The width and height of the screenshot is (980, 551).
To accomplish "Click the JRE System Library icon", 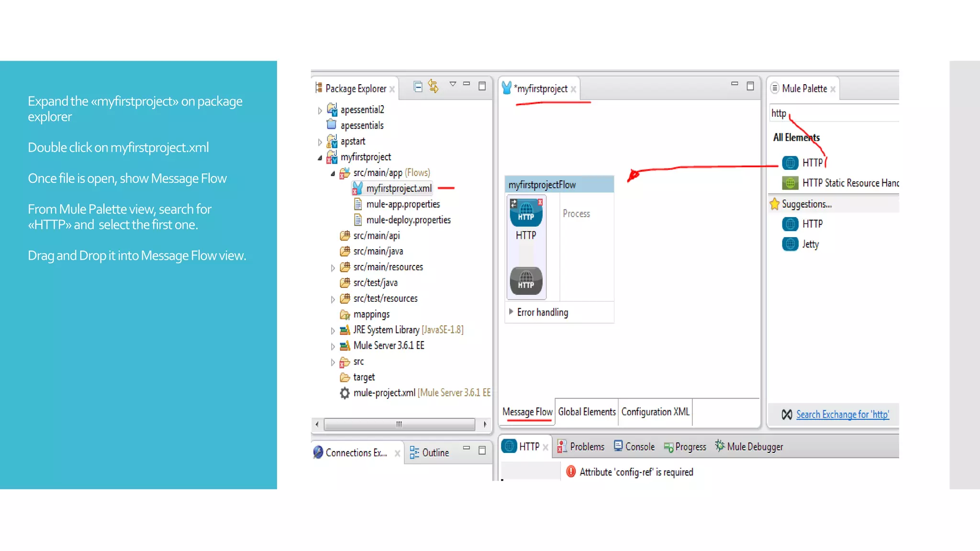I will [x=345, y=330].
